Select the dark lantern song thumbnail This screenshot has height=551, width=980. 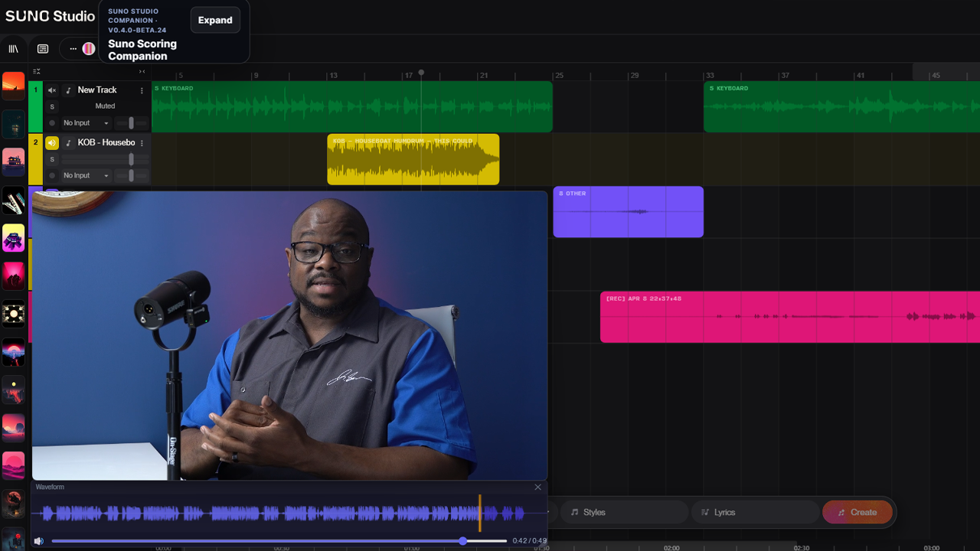click(14, 124)
